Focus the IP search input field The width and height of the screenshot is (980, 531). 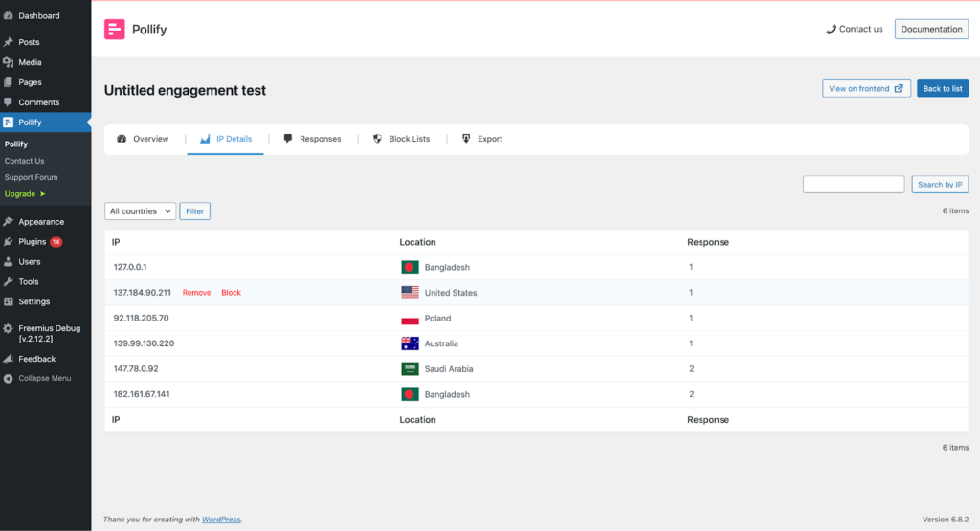pos(853,185)
